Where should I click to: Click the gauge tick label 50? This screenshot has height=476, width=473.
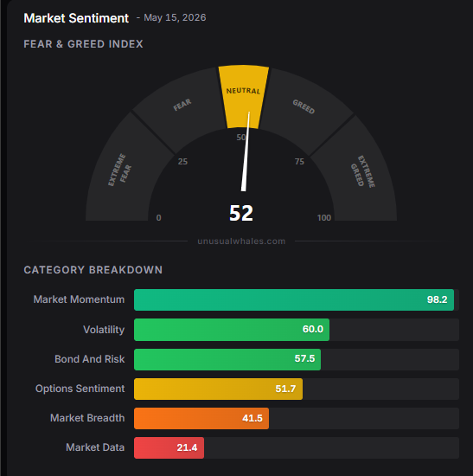[241, 138]
